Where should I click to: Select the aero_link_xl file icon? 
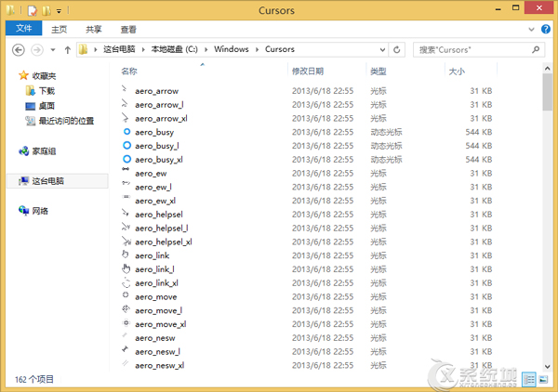click(x=126, y=282)
